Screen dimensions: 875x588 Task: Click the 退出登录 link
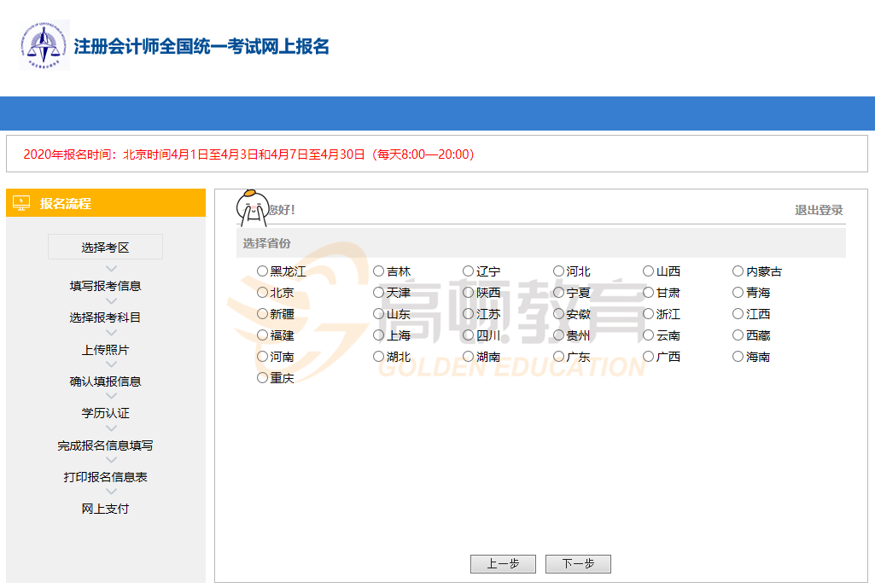819,210
